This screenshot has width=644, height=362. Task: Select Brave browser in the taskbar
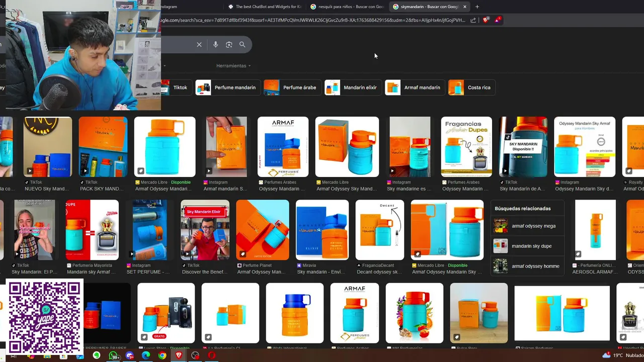(x=179, y=356)
